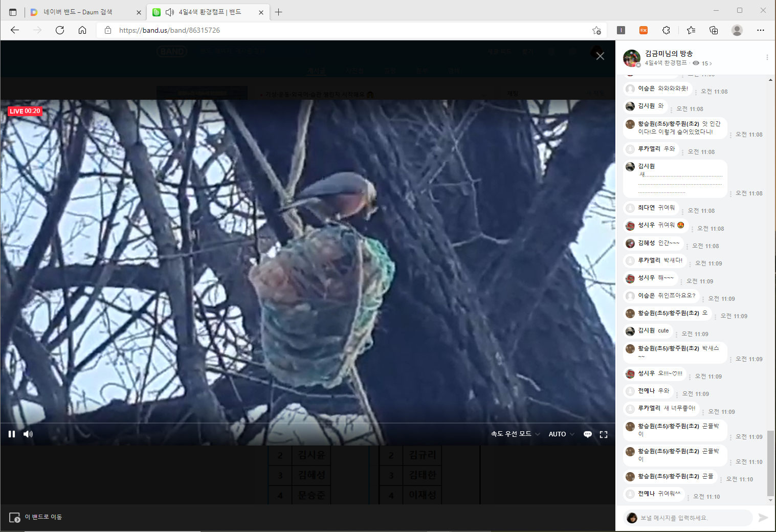Enter fullscreen video mode
Viewport: 776px width, 532px height.
pos(604,434)
